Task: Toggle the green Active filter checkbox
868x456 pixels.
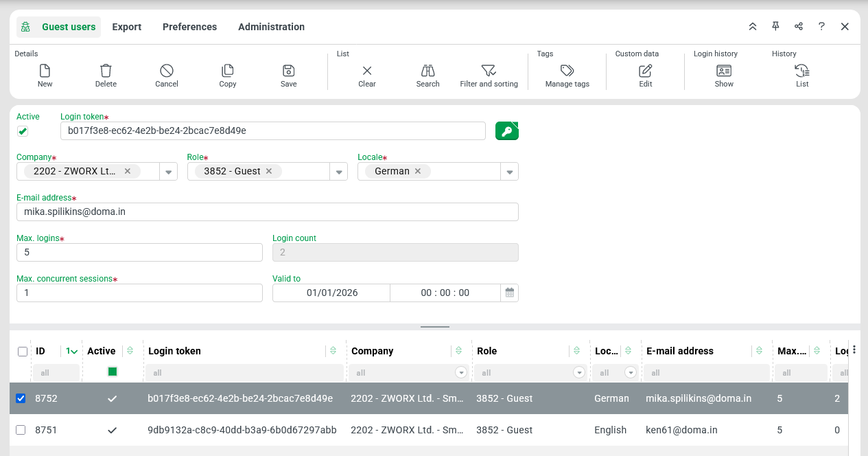Action: [113, 372]
